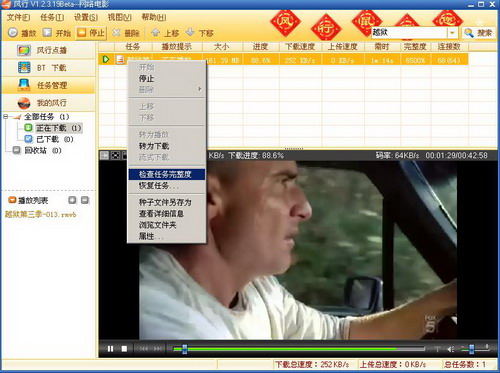The image size is (500, 373).
Task: Click the 下载总速度: 252 KB/s status text
Action: (312, 364)
